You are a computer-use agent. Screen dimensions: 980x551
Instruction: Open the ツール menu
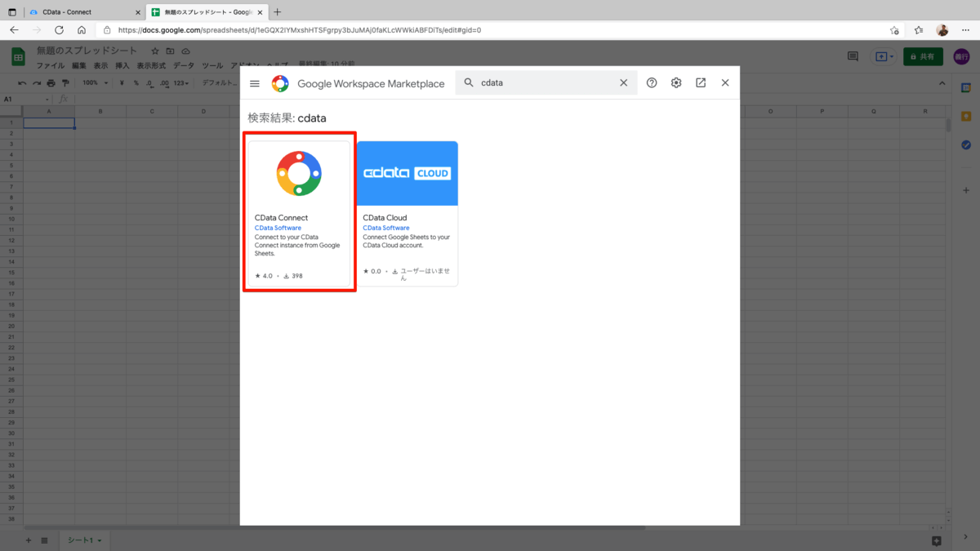[x=212, y=65]
